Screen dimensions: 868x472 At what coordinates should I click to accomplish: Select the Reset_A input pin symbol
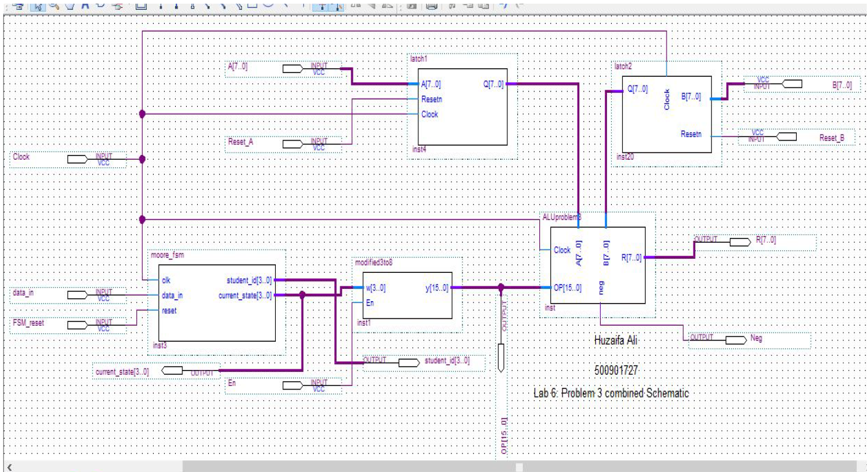click(293, 144)
